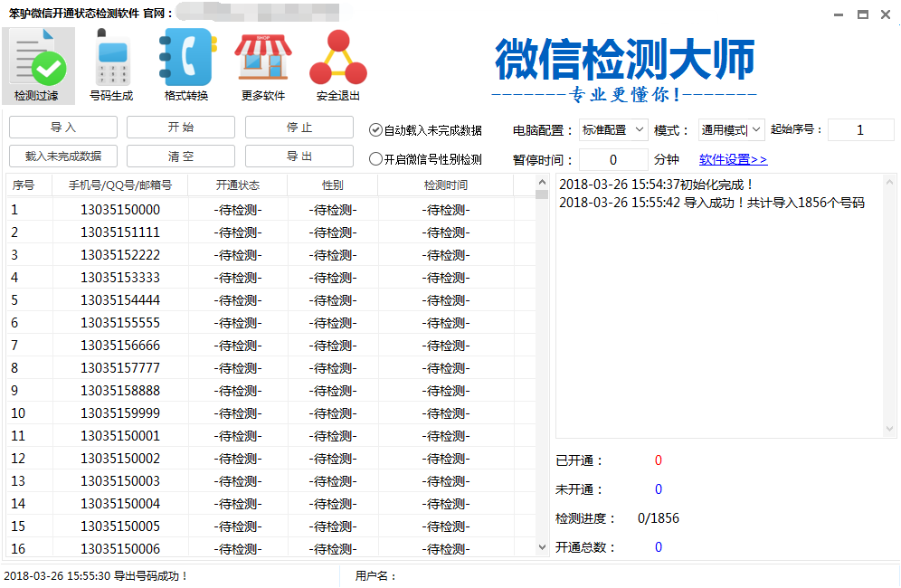901x588 pixels.
Task: Select row with number 13035159999
Action: click(271, 413)
